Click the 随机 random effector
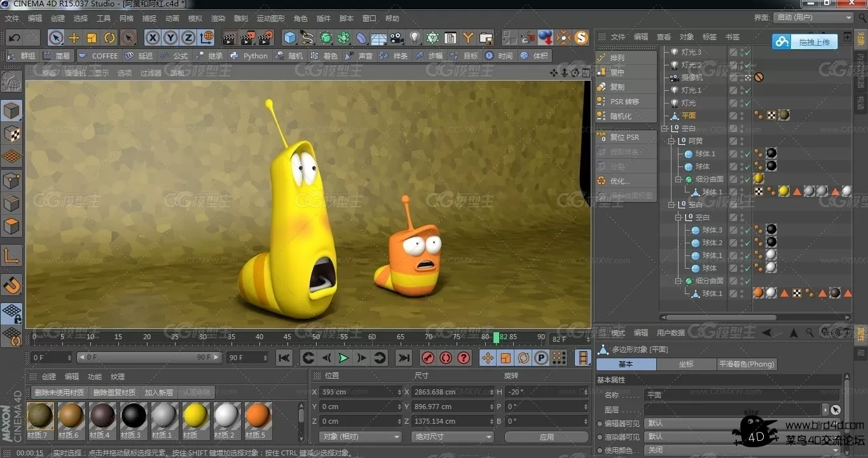 click(x=290, y=56)
